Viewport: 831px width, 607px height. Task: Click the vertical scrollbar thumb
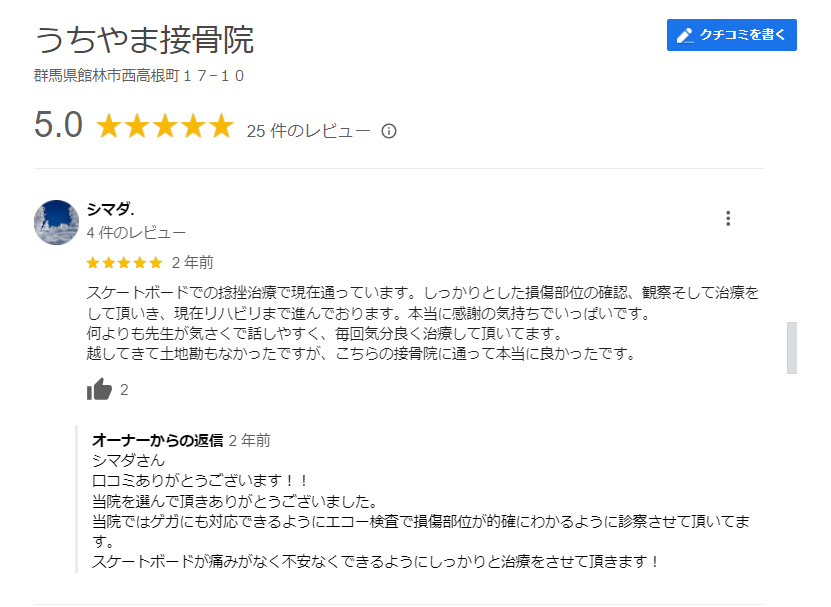pyautogui.click(x=792, y=347)
